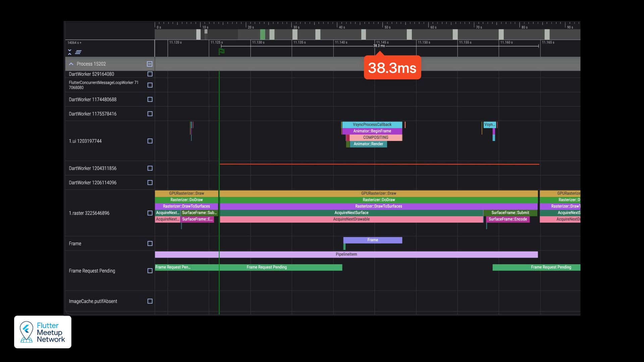Check the Frame Request Pending track box
The image size is (644, 362).
coord(150,271)
